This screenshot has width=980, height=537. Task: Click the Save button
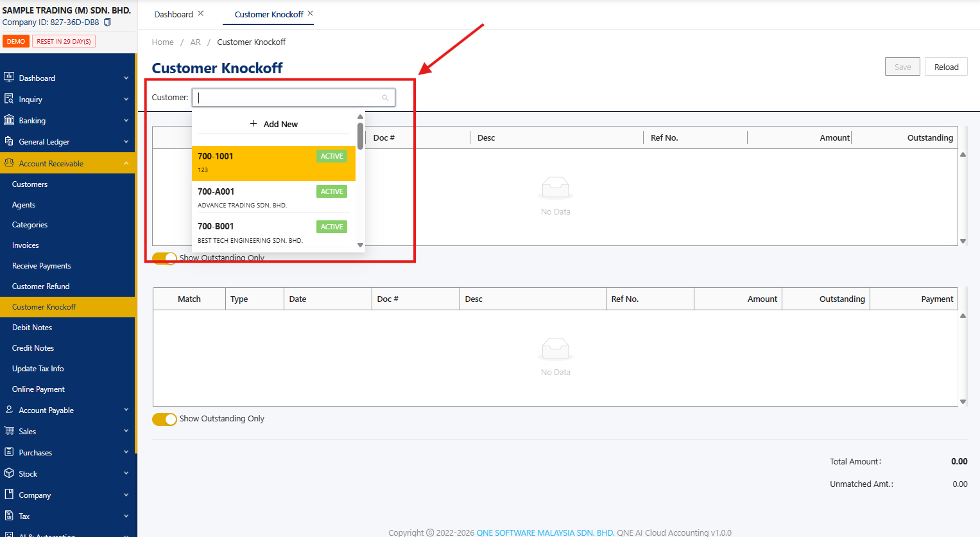click(x=902, y=67)
